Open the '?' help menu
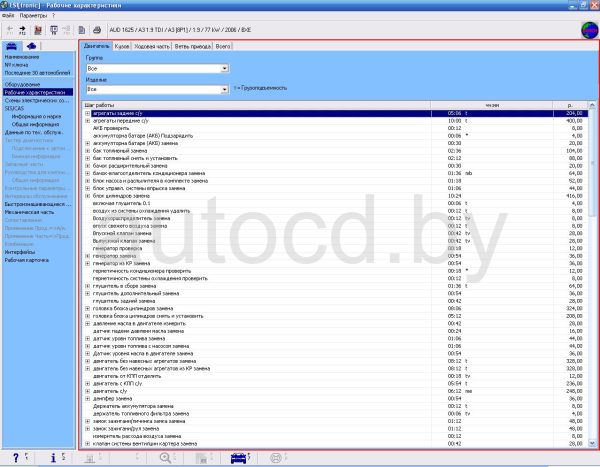 coord(54,16)
